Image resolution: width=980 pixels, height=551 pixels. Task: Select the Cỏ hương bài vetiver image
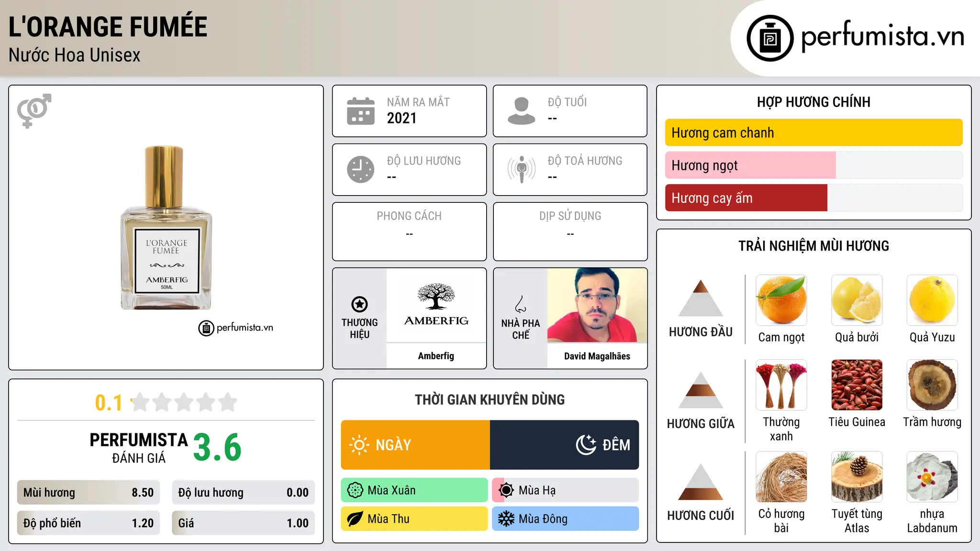(x=781, y=477)
